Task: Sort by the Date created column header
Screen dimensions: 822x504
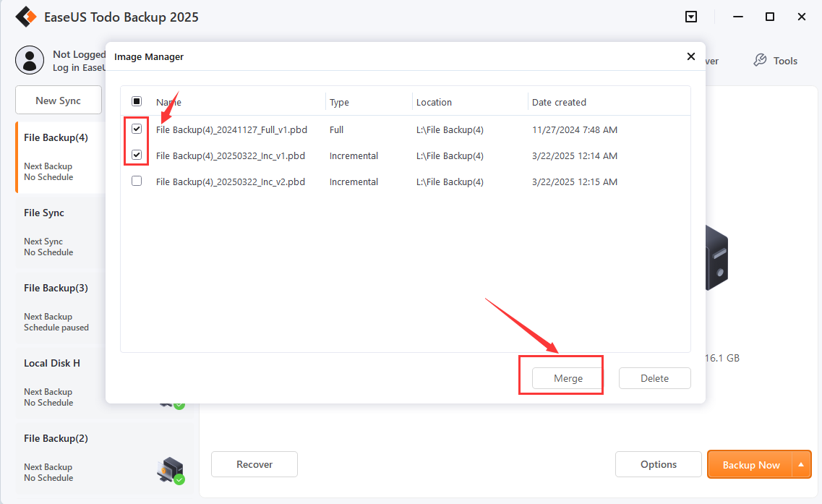Action: pyautogui.click(x=559, y=102)
